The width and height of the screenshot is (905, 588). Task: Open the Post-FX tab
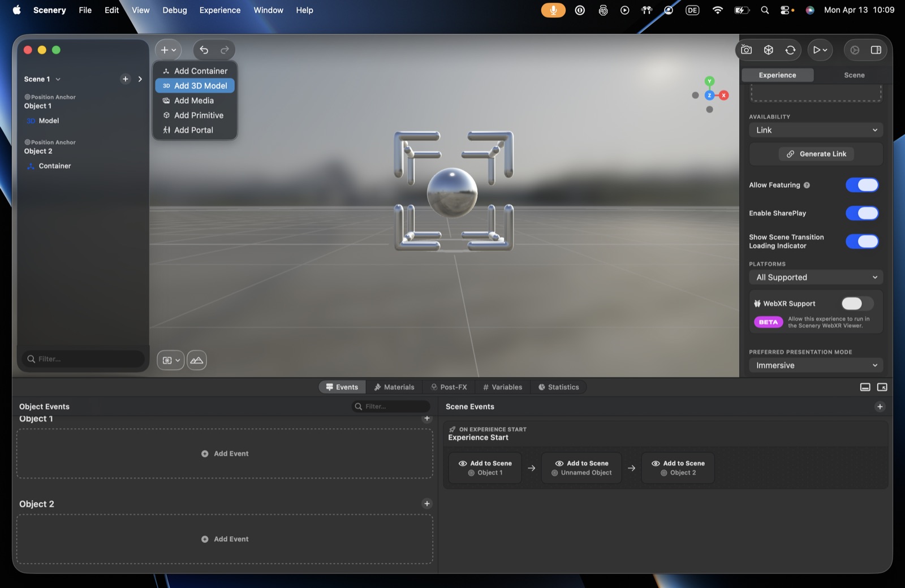pyautogui.click(x=449, y=387)
